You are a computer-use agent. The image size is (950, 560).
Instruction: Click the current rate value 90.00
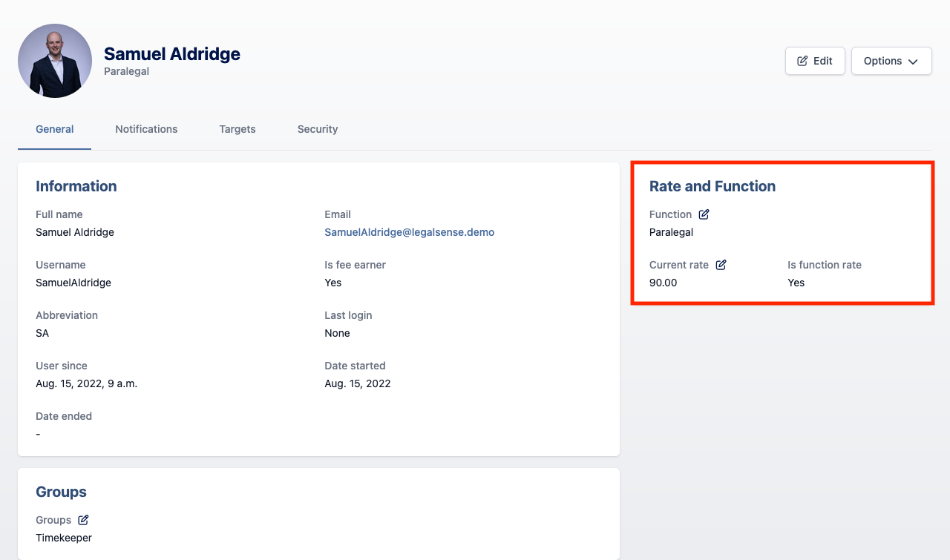coord(664,283)
